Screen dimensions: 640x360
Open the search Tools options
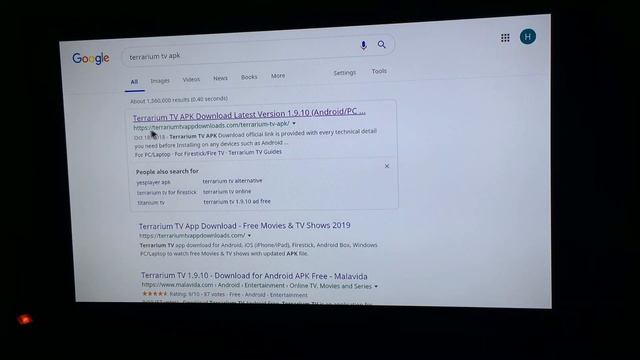pos(379,71)
